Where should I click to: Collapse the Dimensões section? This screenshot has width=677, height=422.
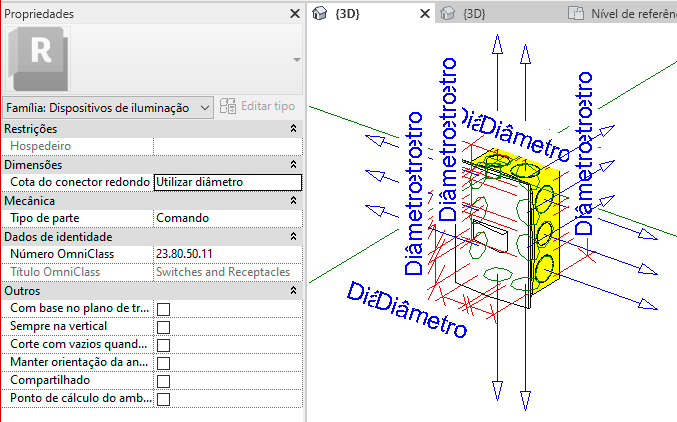[294, 165]
